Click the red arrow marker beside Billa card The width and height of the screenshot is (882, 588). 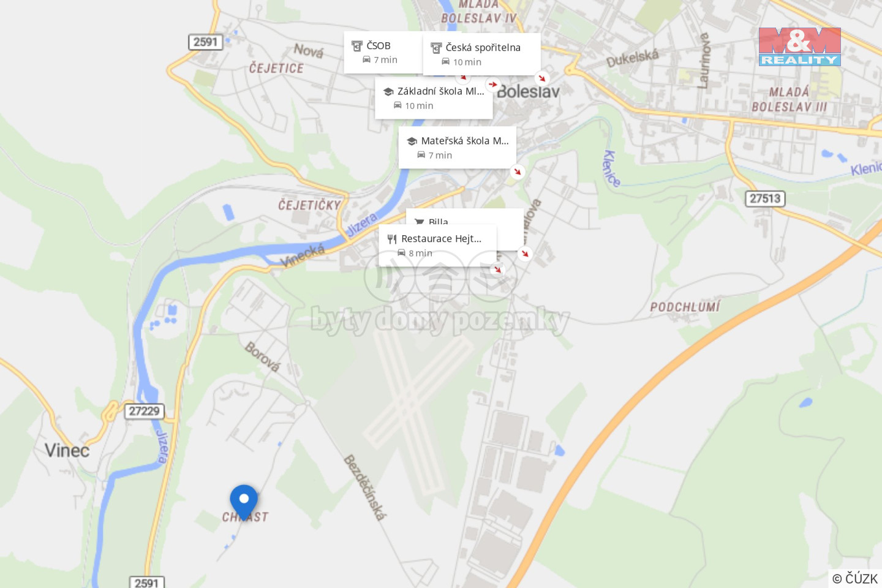(525, 253)
